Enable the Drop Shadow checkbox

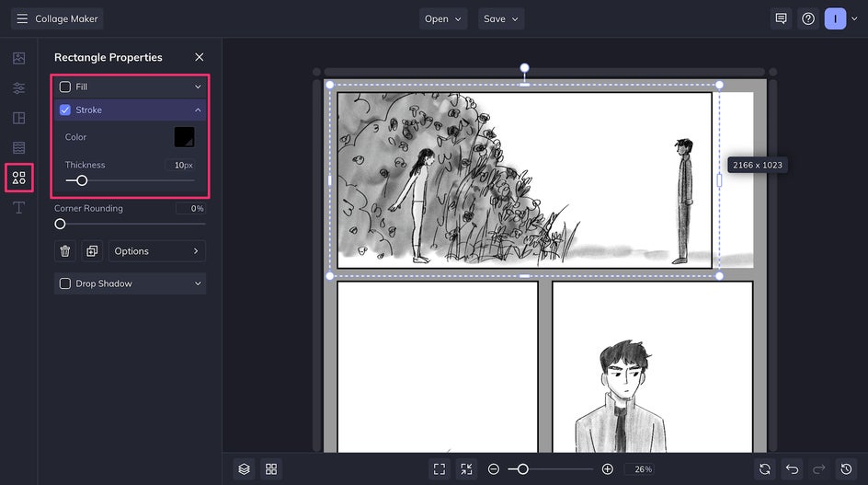(65, 283)
